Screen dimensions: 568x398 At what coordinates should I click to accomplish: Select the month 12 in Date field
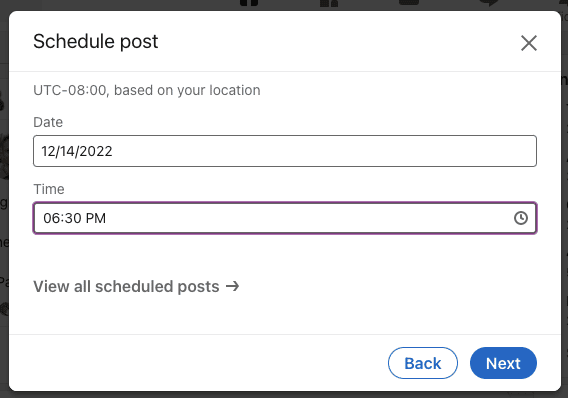coord(47,151)
